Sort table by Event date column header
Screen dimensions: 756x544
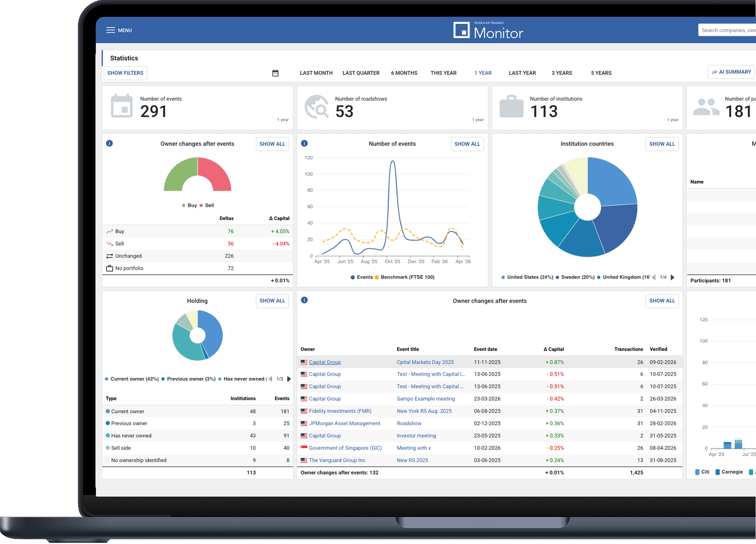485,349
